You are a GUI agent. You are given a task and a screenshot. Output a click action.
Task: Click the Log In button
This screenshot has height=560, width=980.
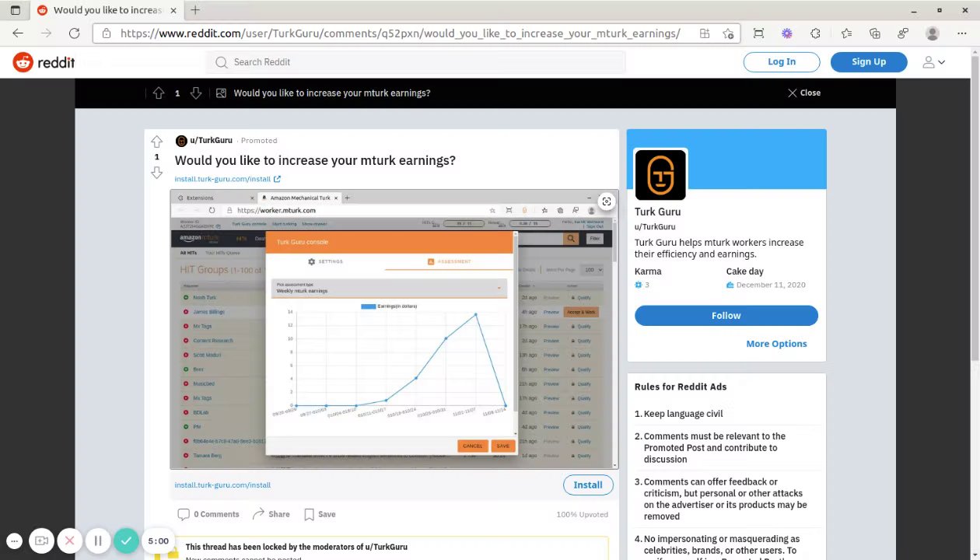[782, 62]
